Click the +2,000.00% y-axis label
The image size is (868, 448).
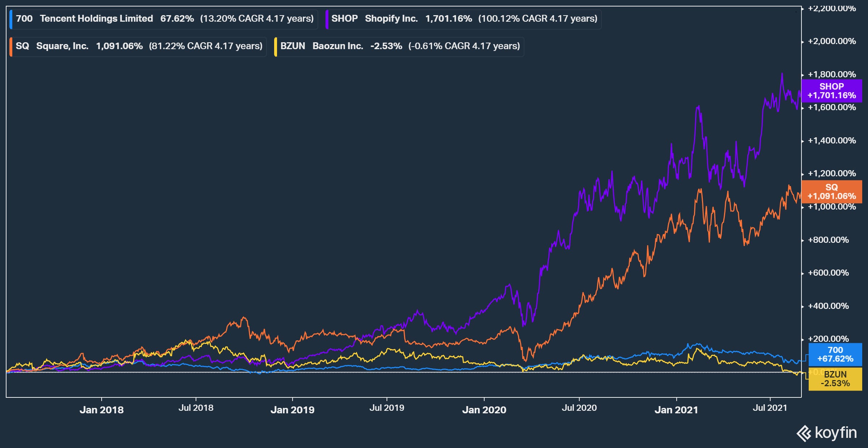(832, 41)
